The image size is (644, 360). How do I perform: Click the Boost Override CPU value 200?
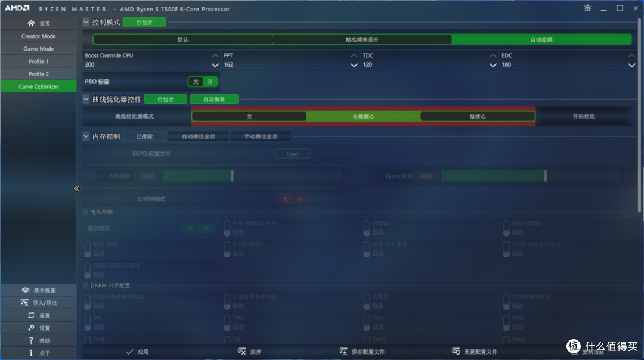(89, 64)
